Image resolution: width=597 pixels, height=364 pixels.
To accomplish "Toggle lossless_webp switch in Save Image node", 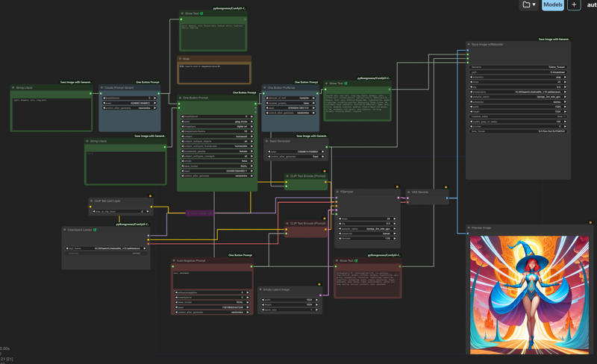I will (518, 116).
